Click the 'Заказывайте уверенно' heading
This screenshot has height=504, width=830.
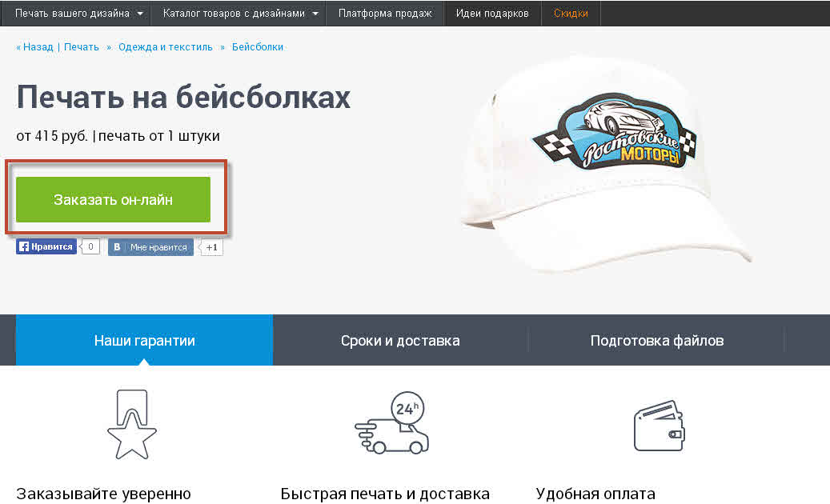104,494
